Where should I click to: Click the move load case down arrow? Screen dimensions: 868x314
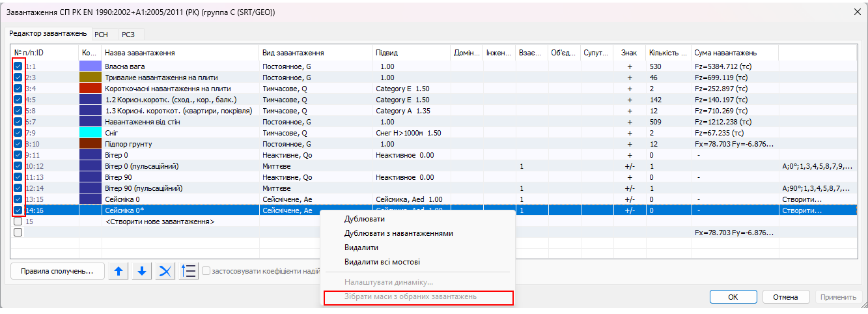[x=141, y=272]
